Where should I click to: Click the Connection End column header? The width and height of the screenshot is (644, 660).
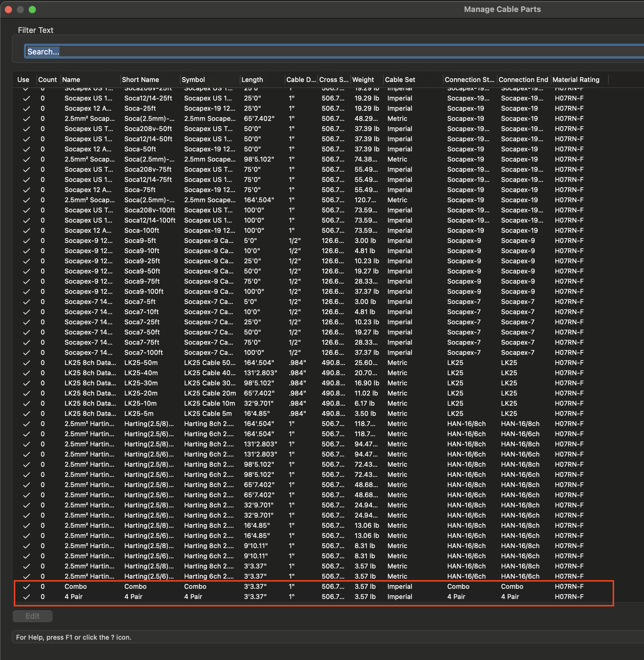pos(523,80)
